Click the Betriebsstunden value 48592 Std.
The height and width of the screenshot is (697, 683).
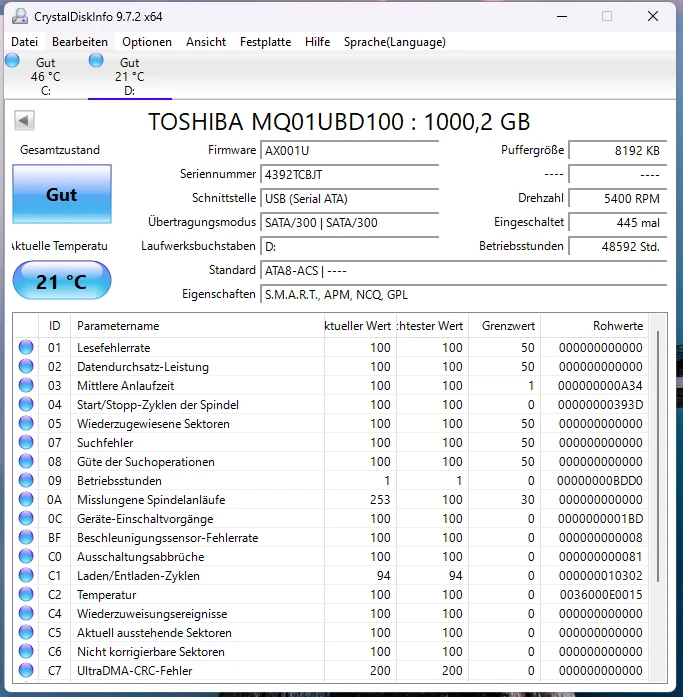[x=618, y=247]
